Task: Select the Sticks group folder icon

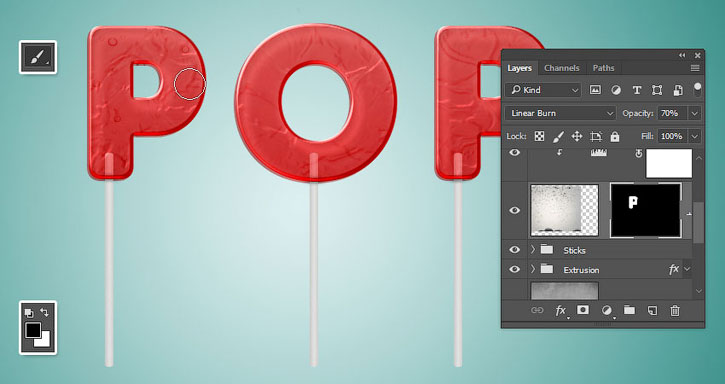Action: tap(547, 250)
